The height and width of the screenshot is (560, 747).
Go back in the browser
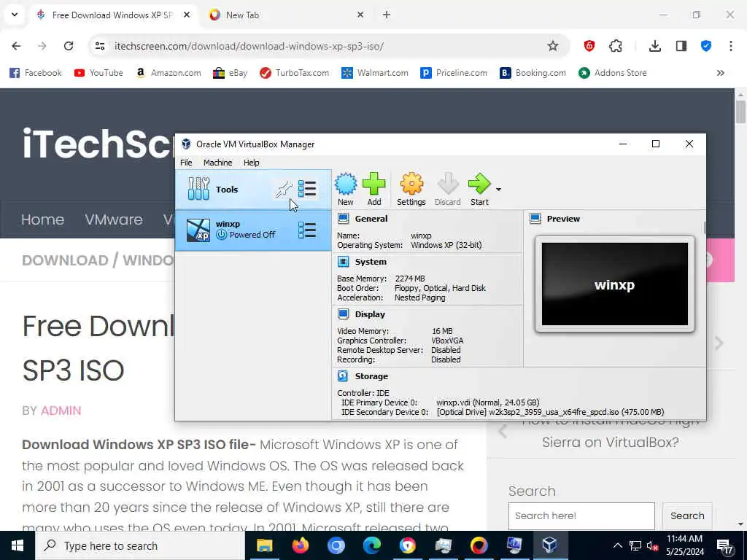click(x=16, y=46)
